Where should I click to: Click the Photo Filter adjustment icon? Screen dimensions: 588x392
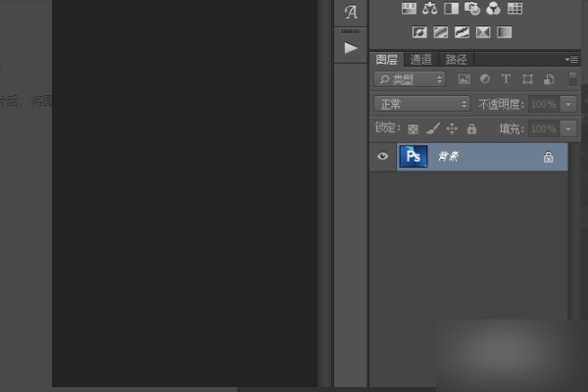tap(472, 9)
